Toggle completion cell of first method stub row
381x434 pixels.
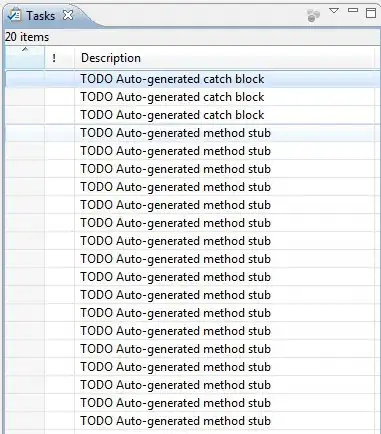pos(25,133)
